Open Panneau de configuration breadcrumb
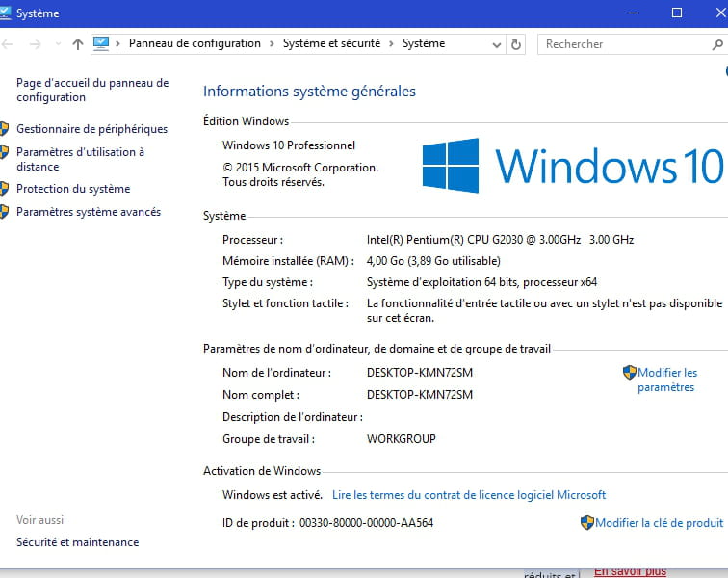Viewport: 728px width, 578px height. (x=195, y=43)
